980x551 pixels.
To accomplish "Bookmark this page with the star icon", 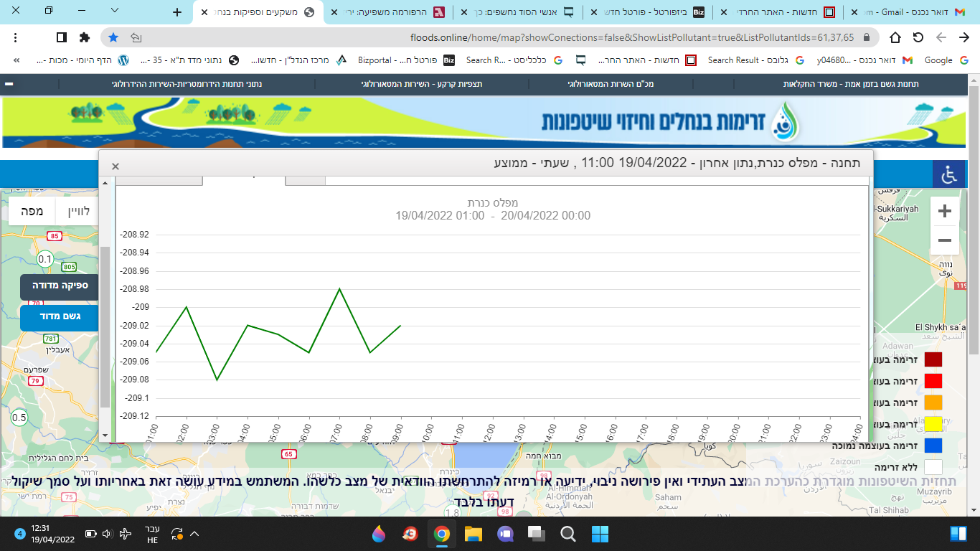I will [x=113, y=37].
